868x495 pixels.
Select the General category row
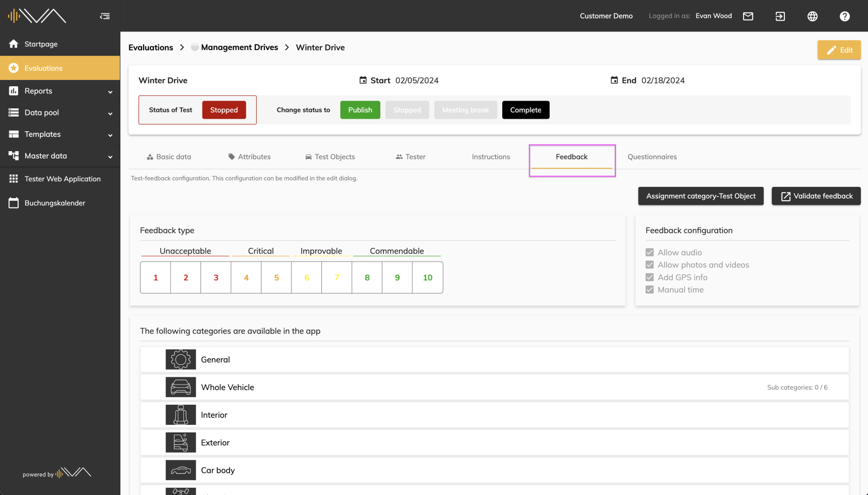point(494,359)
